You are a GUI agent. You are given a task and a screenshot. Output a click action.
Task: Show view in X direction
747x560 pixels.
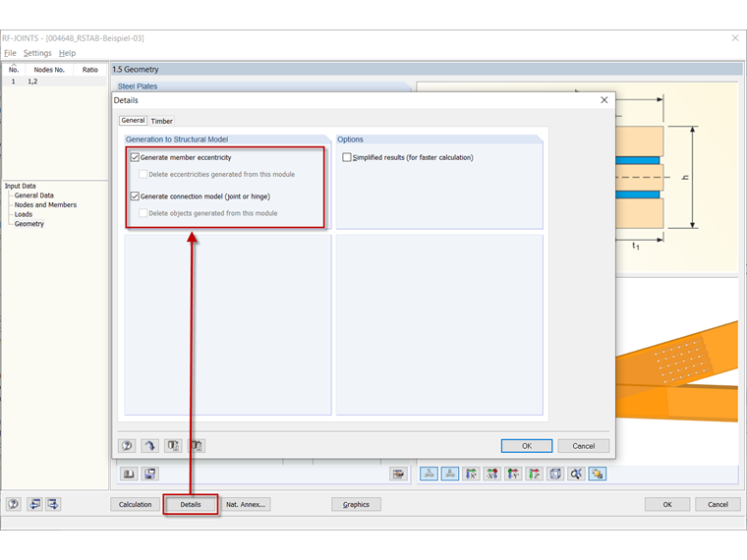click(471, 474)
